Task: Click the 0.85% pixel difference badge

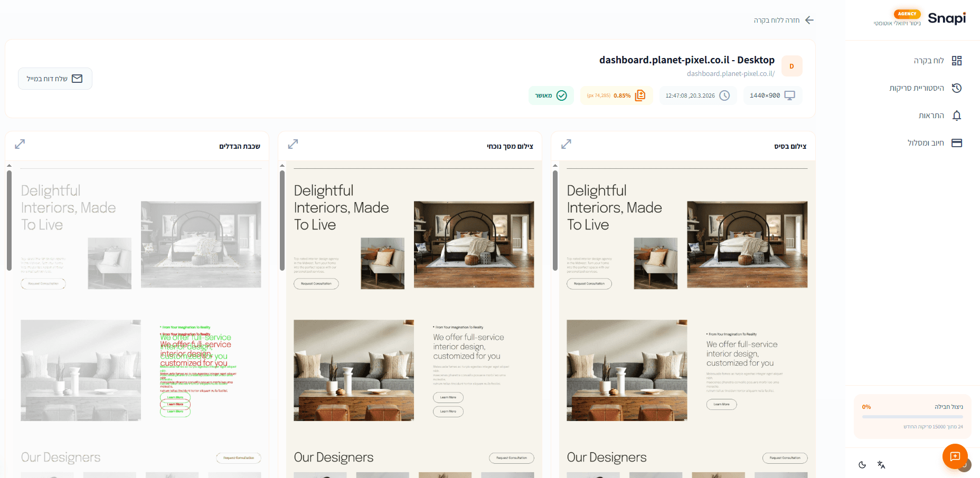Action: [616, 95]
